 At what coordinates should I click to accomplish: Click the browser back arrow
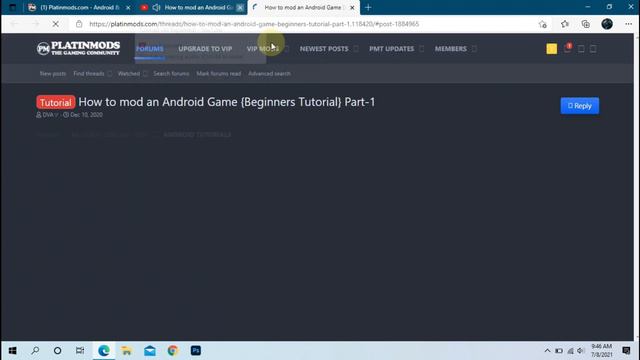pyautogui.click(x=15, y=24)
